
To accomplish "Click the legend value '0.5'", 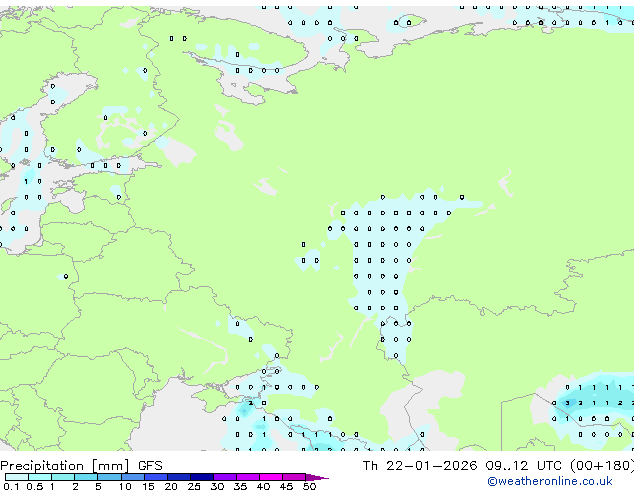I will point(35,486).
